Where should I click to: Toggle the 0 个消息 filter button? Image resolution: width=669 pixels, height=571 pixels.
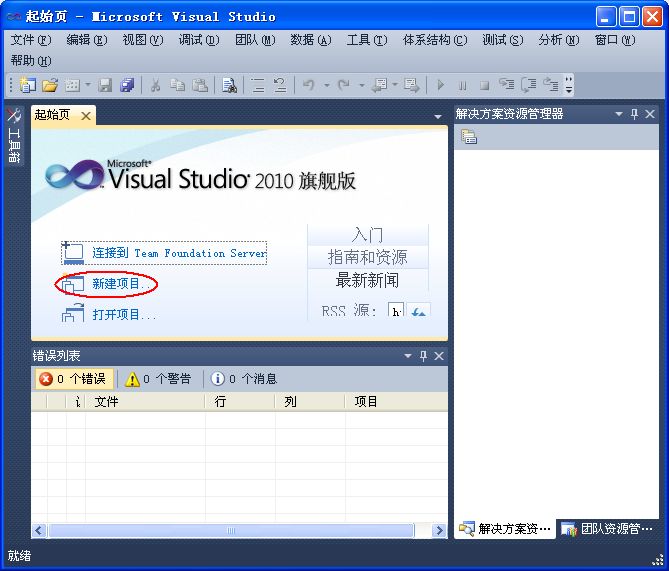(x=244, y=379)
